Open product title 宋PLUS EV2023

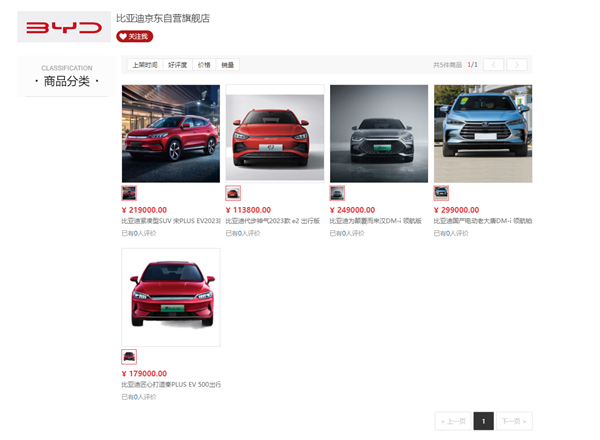pyautogui.click(x=171, y=221)
